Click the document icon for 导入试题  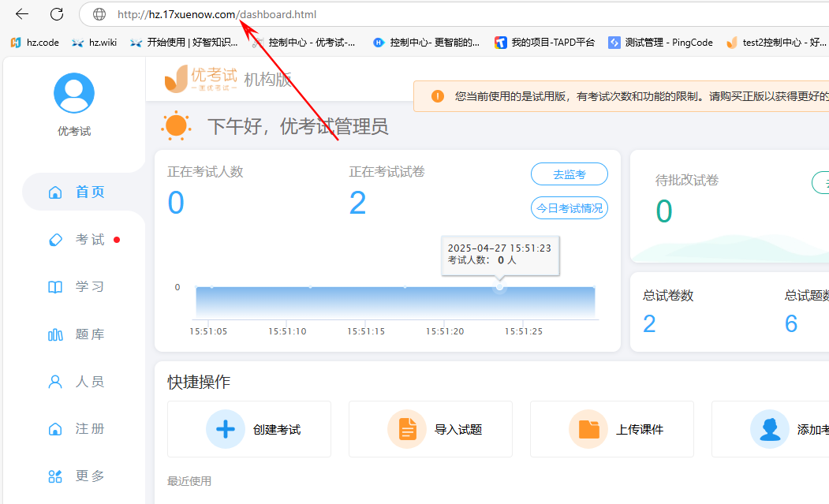point(407,429)
